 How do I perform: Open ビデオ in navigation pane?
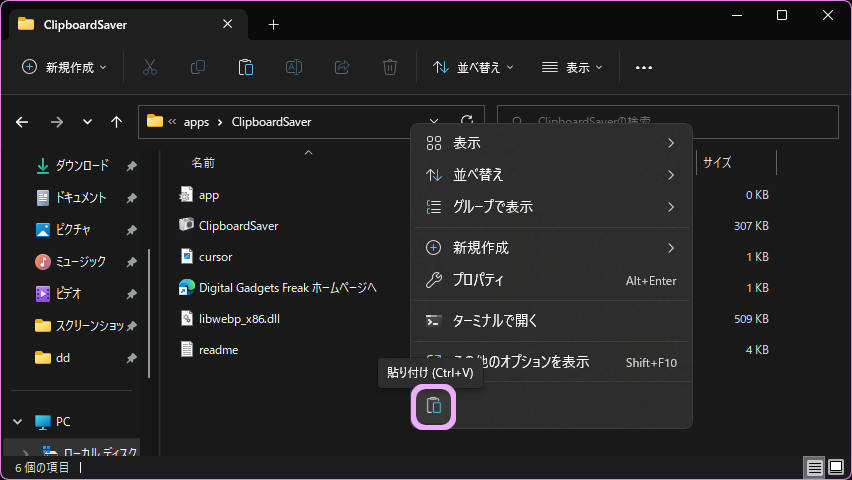point(68,294)
